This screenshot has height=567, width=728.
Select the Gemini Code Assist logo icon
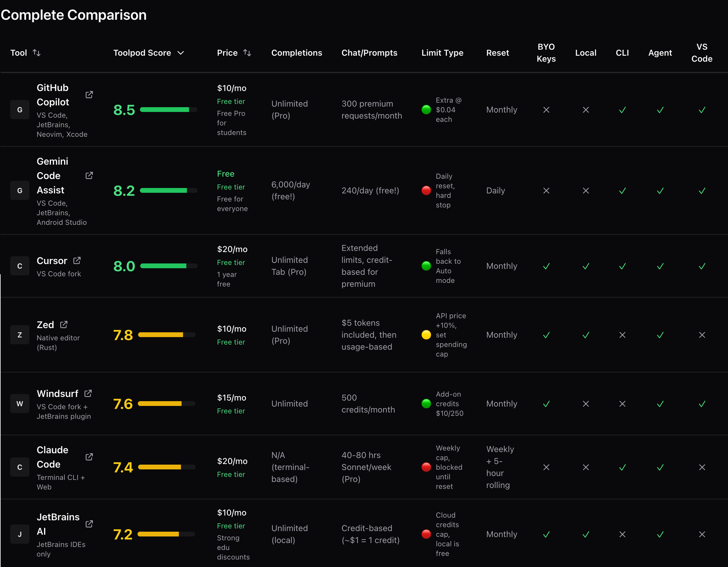[20, 190]
